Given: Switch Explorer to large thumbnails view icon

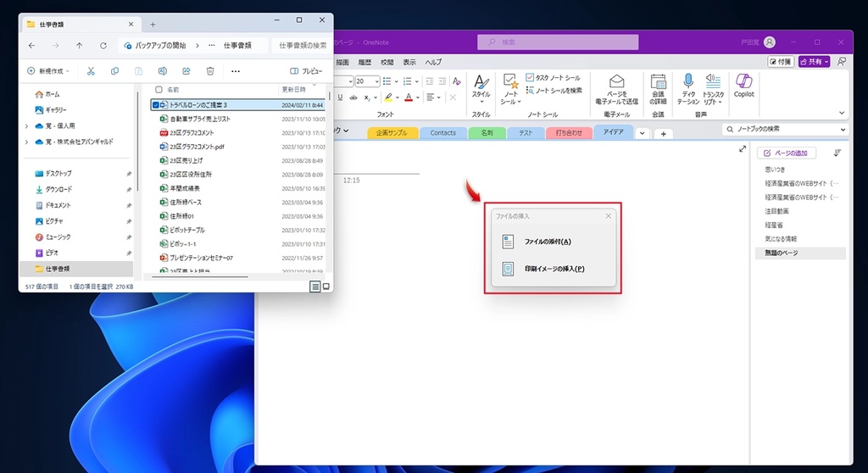Looking at the screenshot, I should tap(326, 287).
